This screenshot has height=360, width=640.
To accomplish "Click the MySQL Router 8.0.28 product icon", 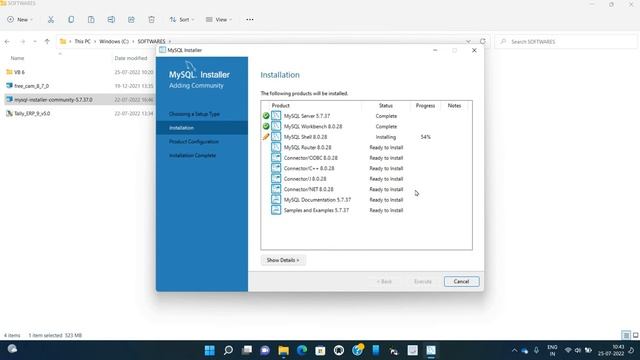I will (276, 147).
